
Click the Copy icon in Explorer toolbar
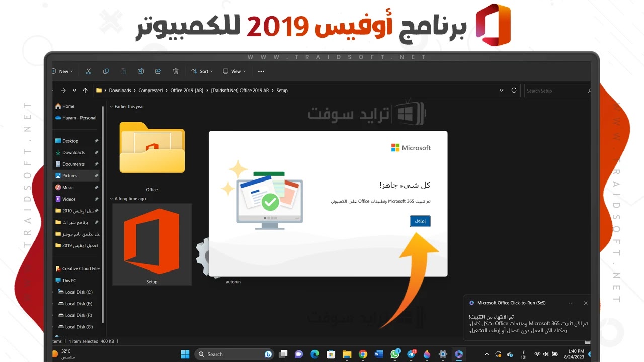click(x=106, y=71)
